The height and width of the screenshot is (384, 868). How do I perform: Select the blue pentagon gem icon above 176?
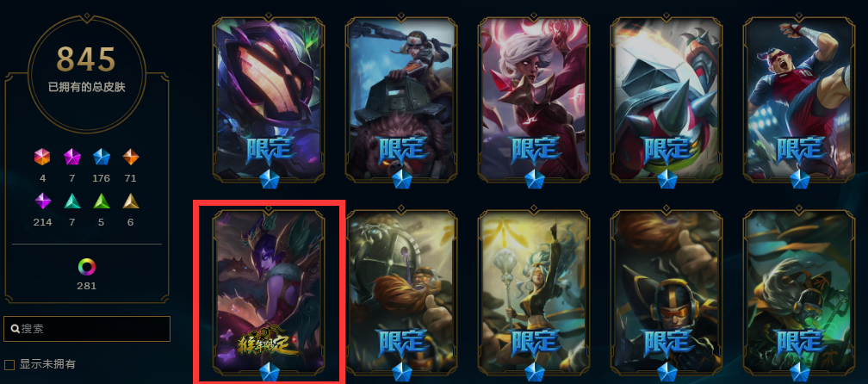tap(102, 158)
